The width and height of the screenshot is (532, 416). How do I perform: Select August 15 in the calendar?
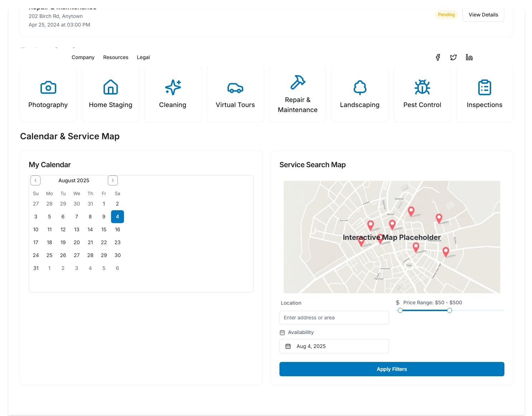coord(104,229)
